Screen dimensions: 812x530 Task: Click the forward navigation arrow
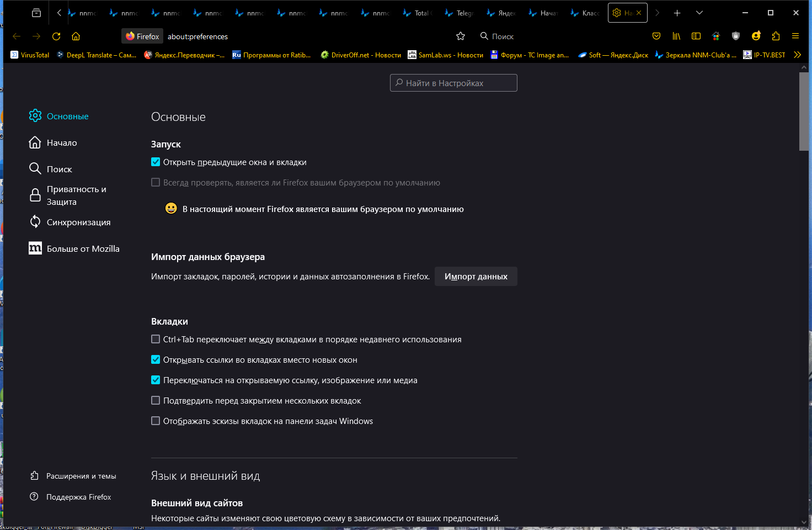click(x=36, y=36)
